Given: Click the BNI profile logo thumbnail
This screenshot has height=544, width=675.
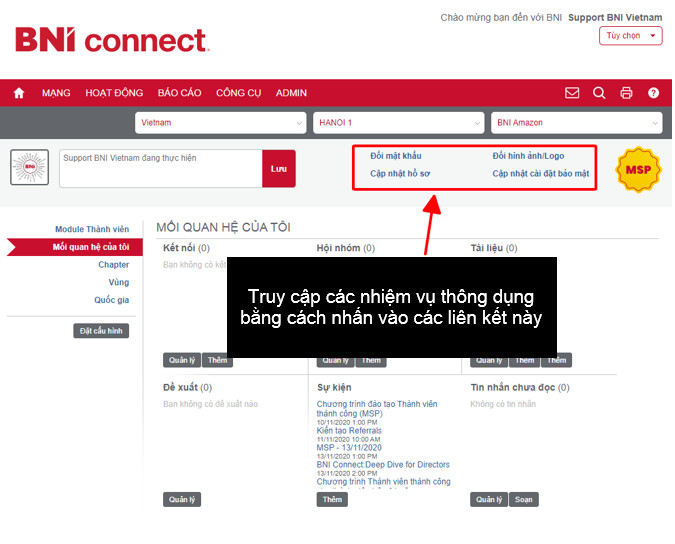Looking at the screenshot, I should (29, 167).
